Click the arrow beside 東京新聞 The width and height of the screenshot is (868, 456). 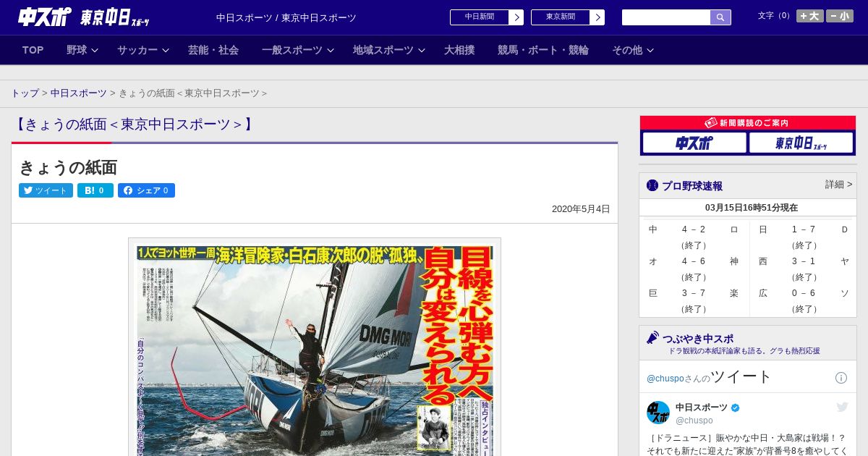point(597,17)
